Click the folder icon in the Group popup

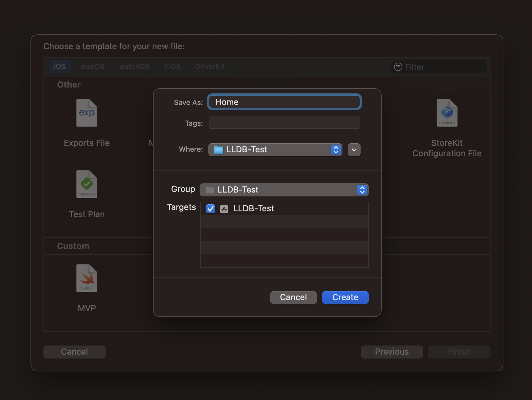click(x=209, y=190)
